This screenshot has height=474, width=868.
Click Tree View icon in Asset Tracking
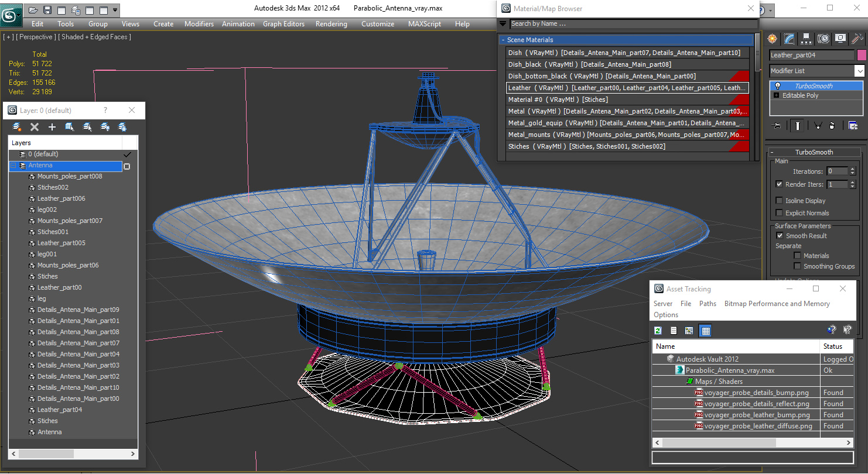click(x=689, y=331)
